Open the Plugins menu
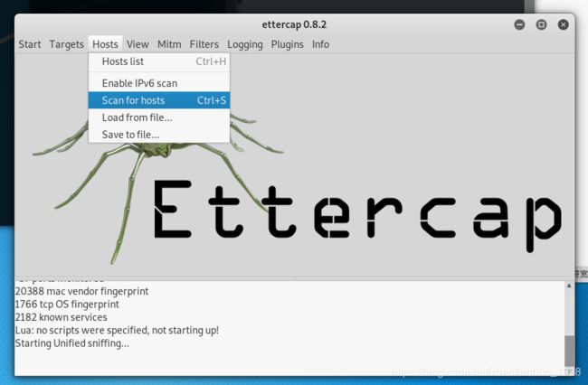The width and height of the screenshot is (588, 385). pos(288,44)
